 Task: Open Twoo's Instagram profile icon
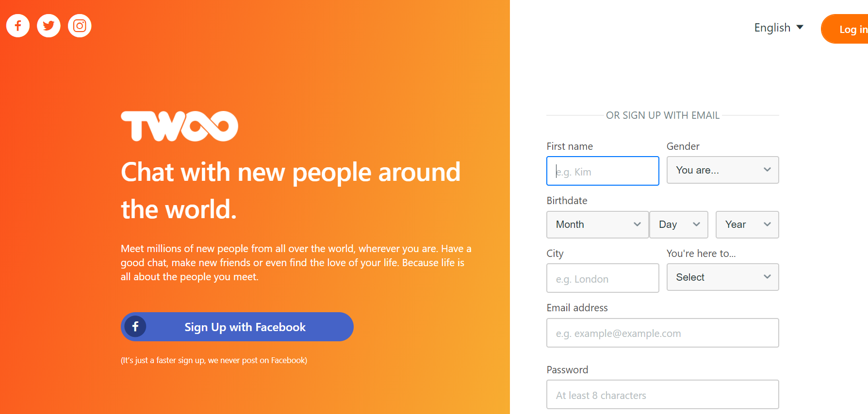(x=80, y=26)
